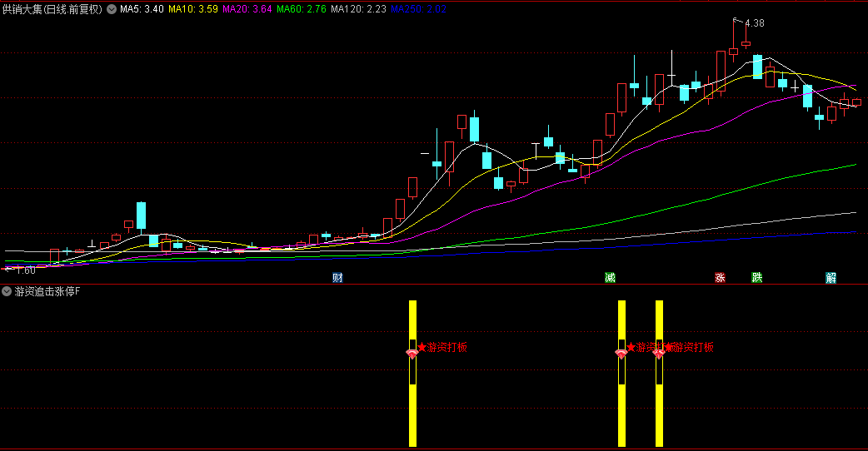
Task: Select the MA120: 2.23 label
Action: coord(358,9)
